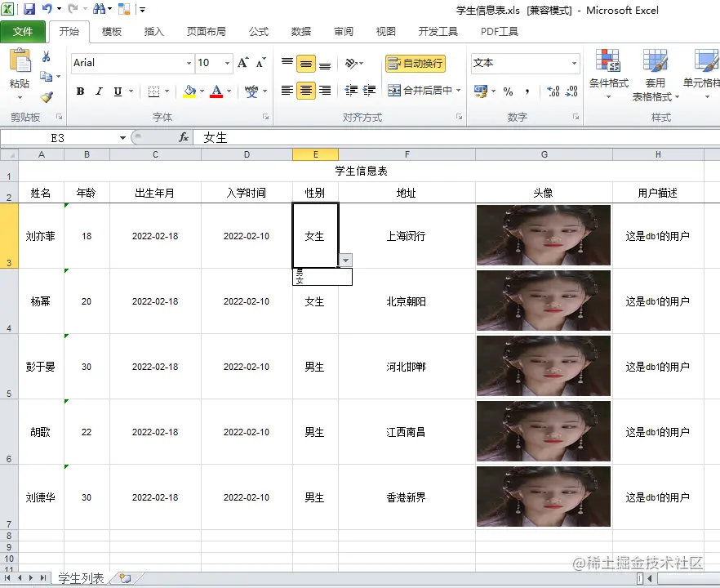The image size is (720, 588).
Task: Toggle center horizontal alignment
Action: click(x=306, y=90)
